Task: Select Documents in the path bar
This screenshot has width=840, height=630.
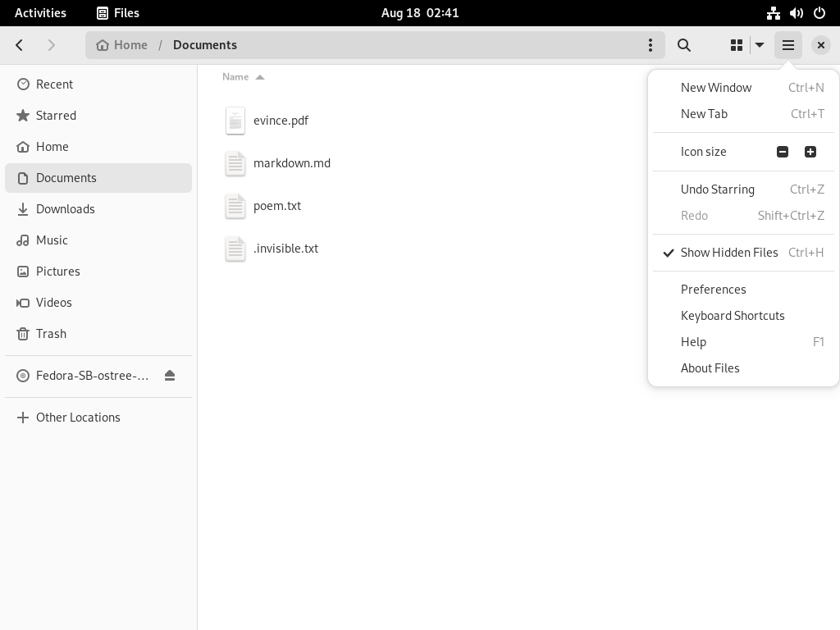Action: pyautogui.click(x=204, y=45)
